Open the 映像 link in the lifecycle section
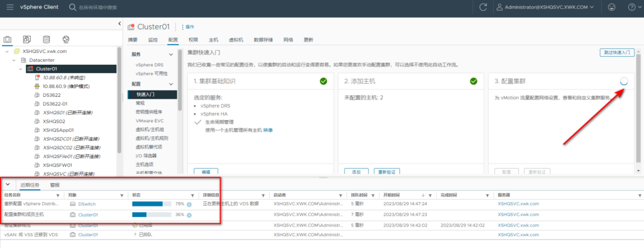Viewport: 644px width, 248px height. 268,130
